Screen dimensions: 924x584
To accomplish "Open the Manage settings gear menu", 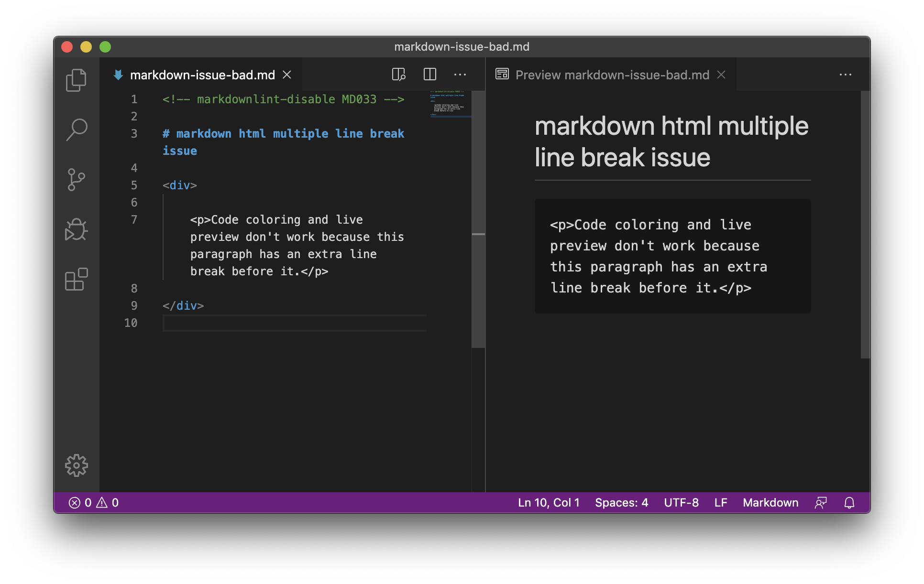I will click(76, 465).
